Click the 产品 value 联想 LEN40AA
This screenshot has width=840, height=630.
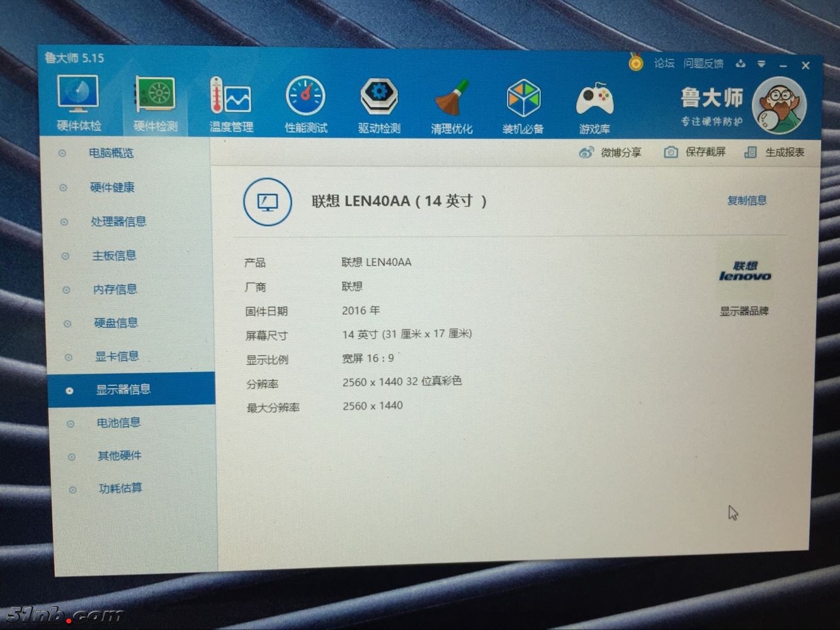(377, 262)
